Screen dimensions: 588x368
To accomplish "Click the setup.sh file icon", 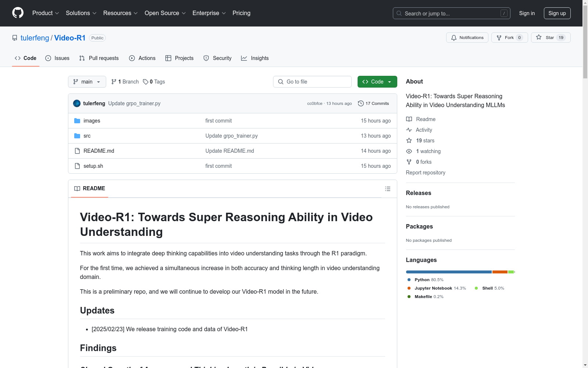I will [77, 166].
